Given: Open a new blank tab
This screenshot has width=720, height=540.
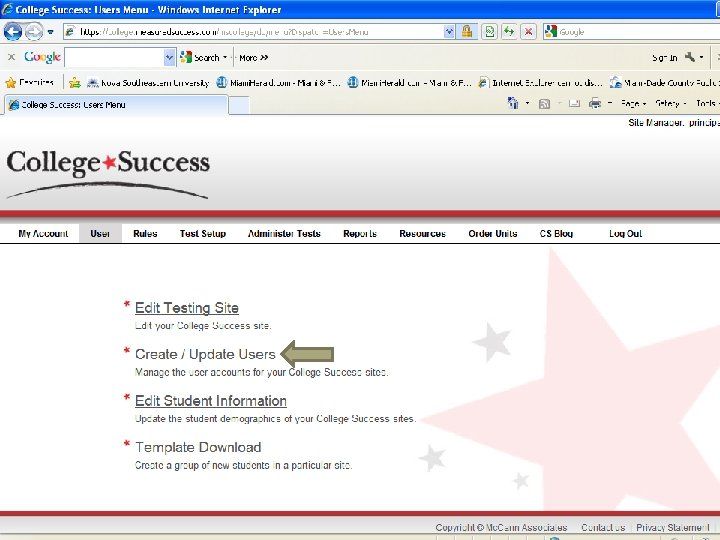Looking at the screenshot, I should 239,105.
